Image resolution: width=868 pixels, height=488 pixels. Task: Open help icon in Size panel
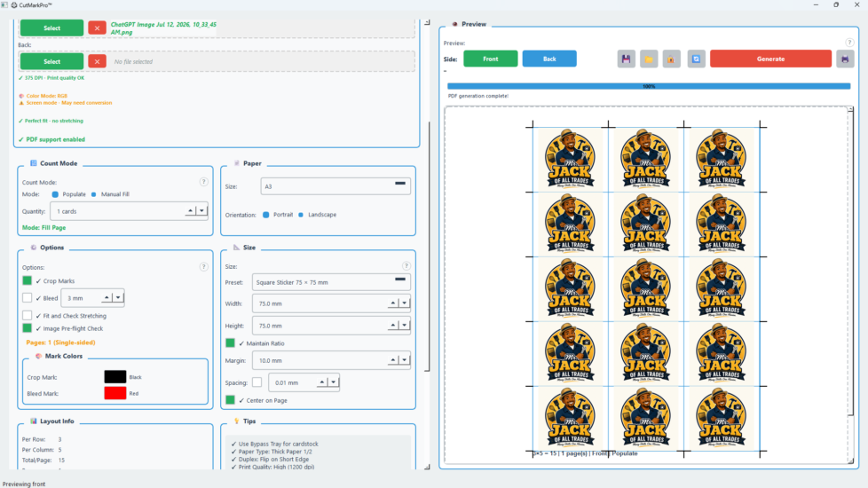click(406, 265)
